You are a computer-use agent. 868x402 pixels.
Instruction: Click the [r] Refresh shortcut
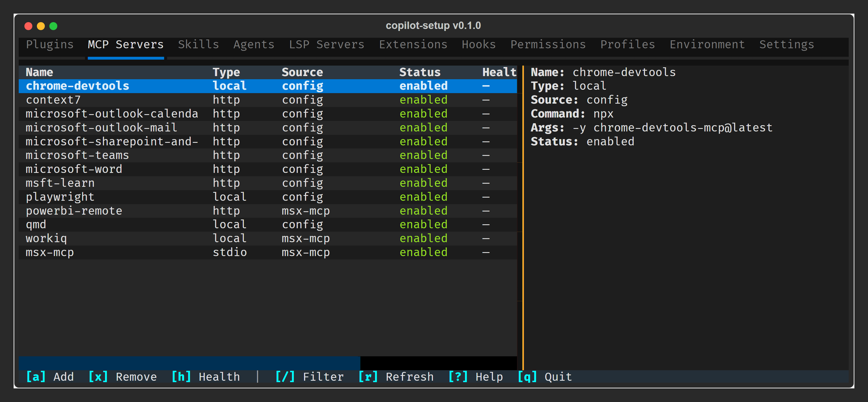click(396, 376)
